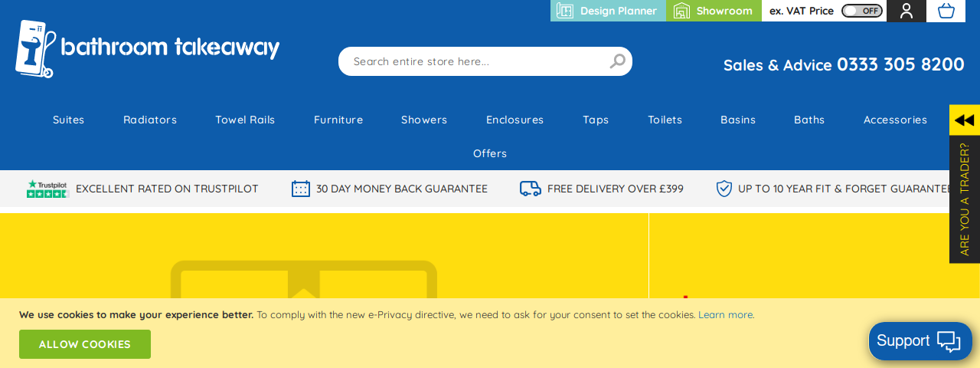Open the Towel Rails menu
Viewport: 980px width, 368px height.
click(245, 120)
